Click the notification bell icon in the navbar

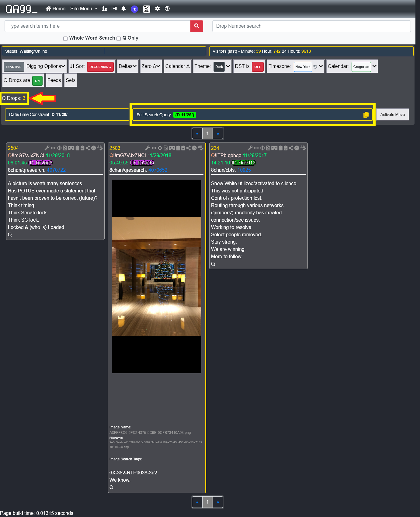tap(123, 9)
